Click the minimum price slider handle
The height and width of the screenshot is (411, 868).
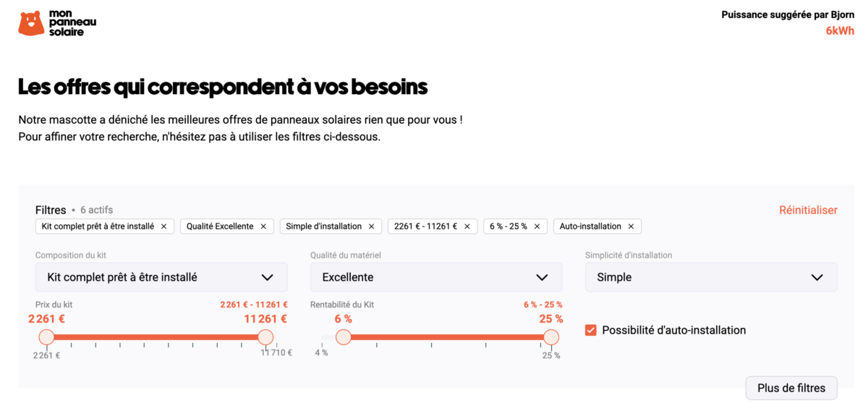coord(47,337)
